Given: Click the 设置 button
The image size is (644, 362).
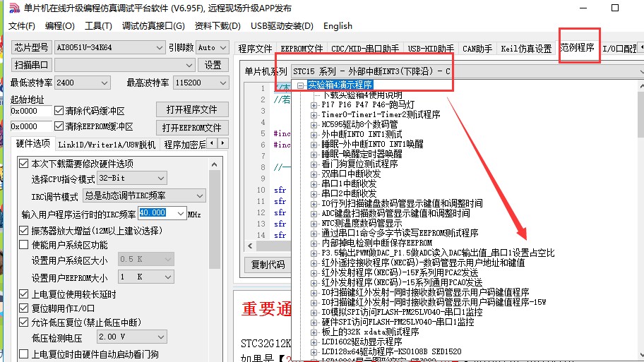Looking at the screenshot, I should [213, 65].
